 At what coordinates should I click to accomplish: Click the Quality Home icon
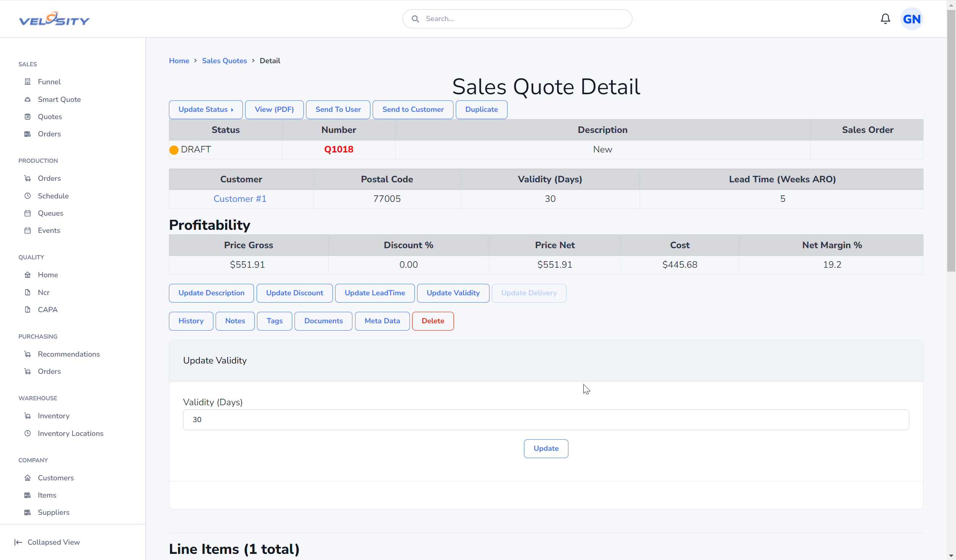28,275
